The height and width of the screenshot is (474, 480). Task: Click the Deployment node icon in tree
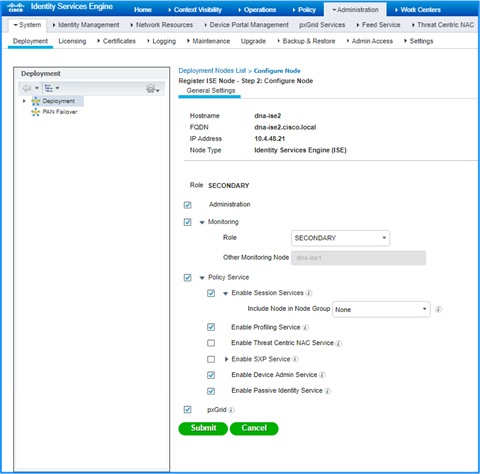tap(36, 101)
